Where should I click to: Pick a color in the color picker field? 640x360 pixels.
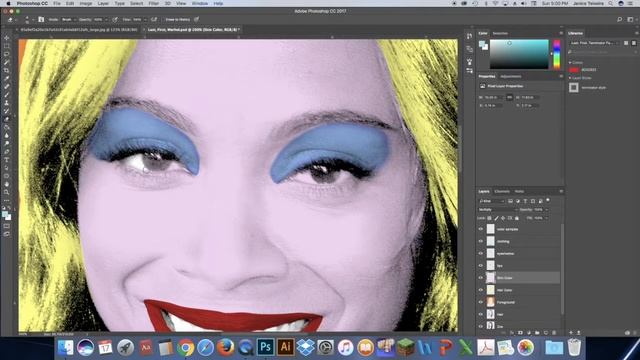pos(519,54)
